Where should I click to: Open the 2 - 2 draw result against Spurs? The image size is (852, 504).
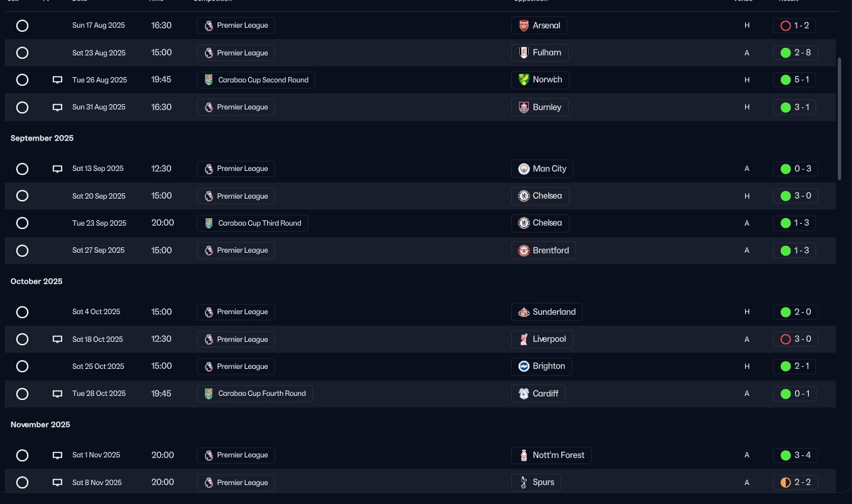[x=795, y=482]
